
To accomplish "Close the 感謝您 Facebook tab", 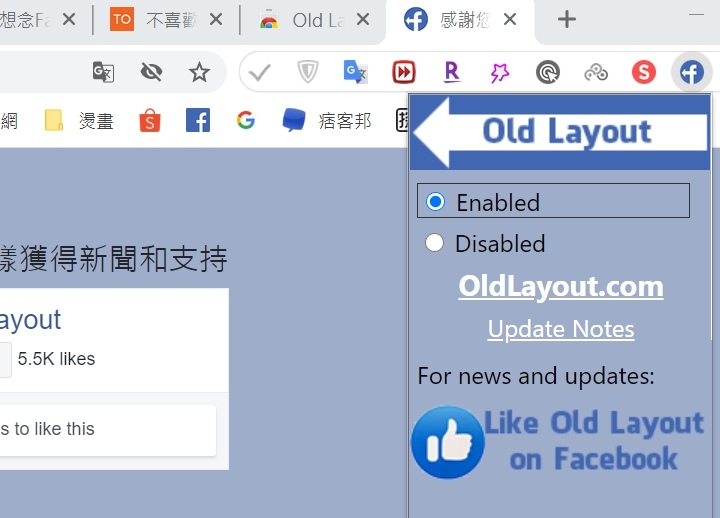I will (510, 19).
